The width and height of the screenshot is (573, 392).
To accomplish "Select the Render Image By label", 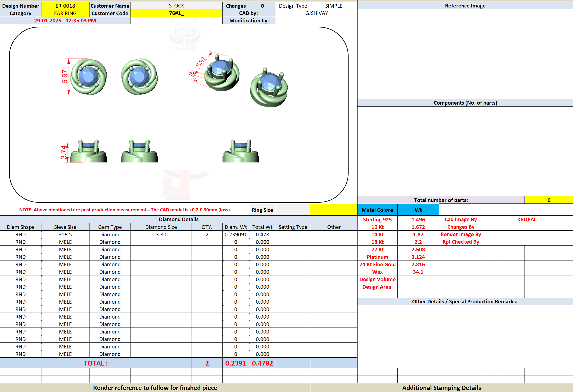I will (461, 234).
